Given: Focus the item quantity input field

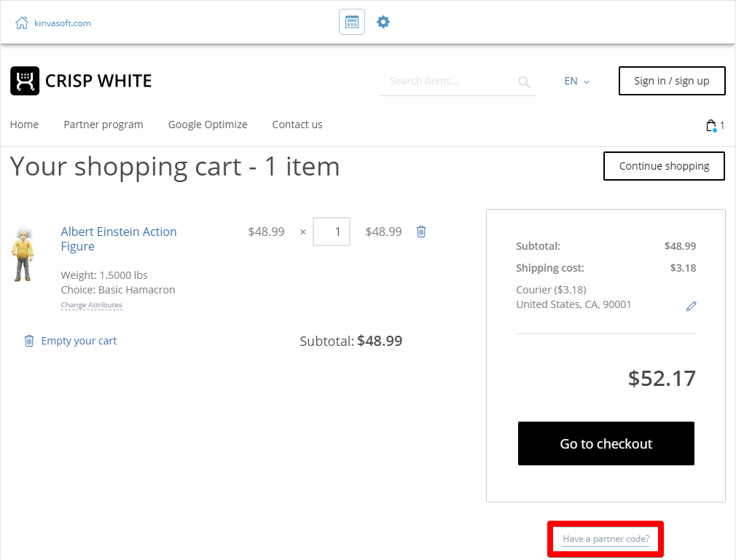Looking at the screenshot, I should 332,232.
